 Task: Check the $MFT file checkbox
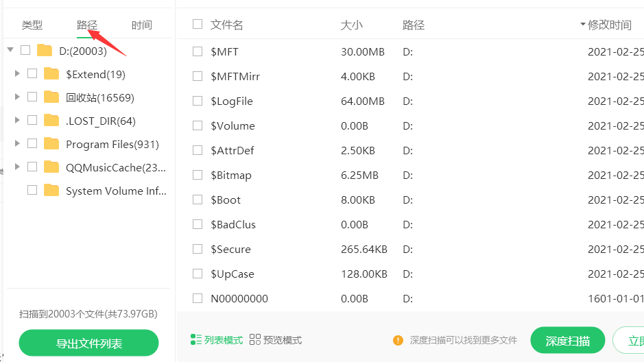tap(198, 51)
